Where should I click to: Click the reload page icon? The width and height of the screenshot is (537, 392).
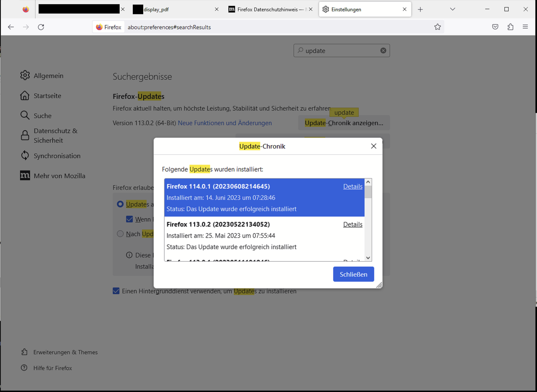click(41, 27)
